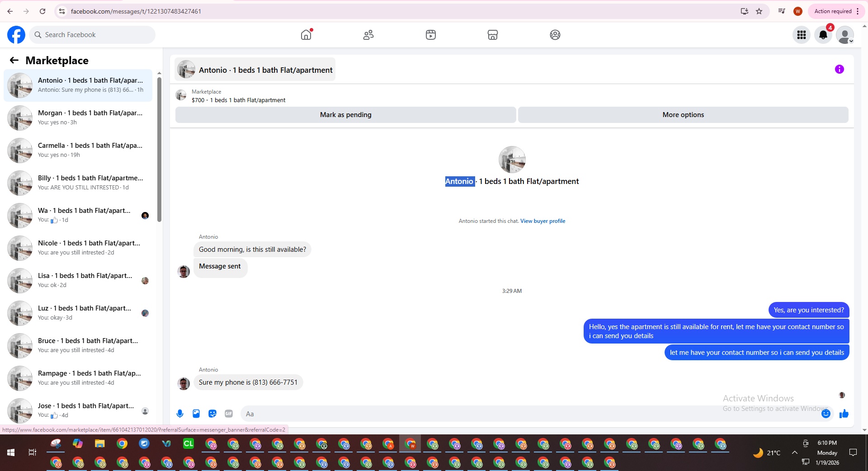This screenshot has height=471, width=868.
Task: Send a thumbs-up like
Action: click(x=844, y=414)
